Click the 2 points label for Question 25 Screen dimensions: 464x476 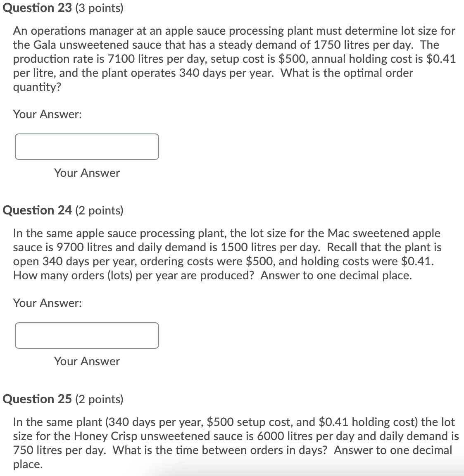coord(100,399)
